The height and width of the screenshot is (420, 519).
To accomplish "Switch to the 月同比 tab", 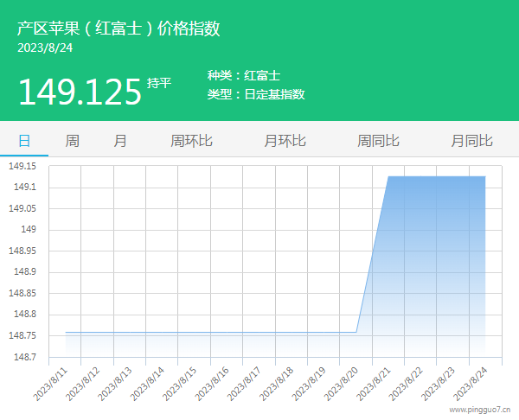I will point(471,141).
